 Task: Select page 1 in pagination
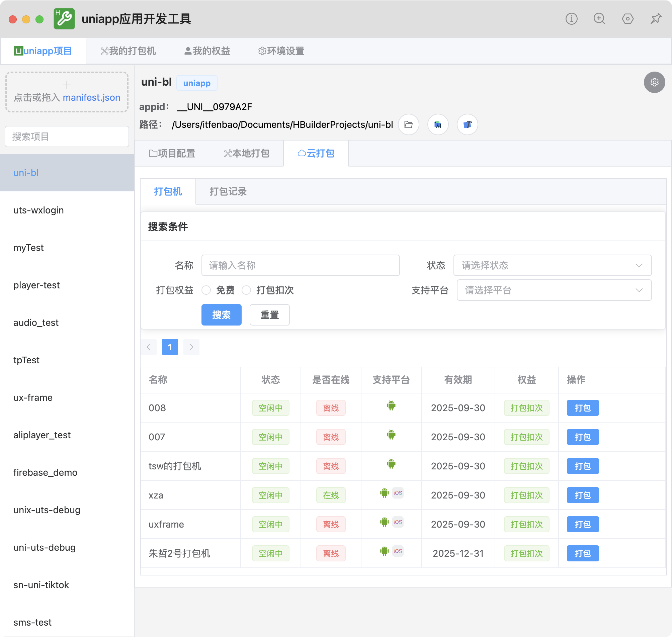point(170,347)
